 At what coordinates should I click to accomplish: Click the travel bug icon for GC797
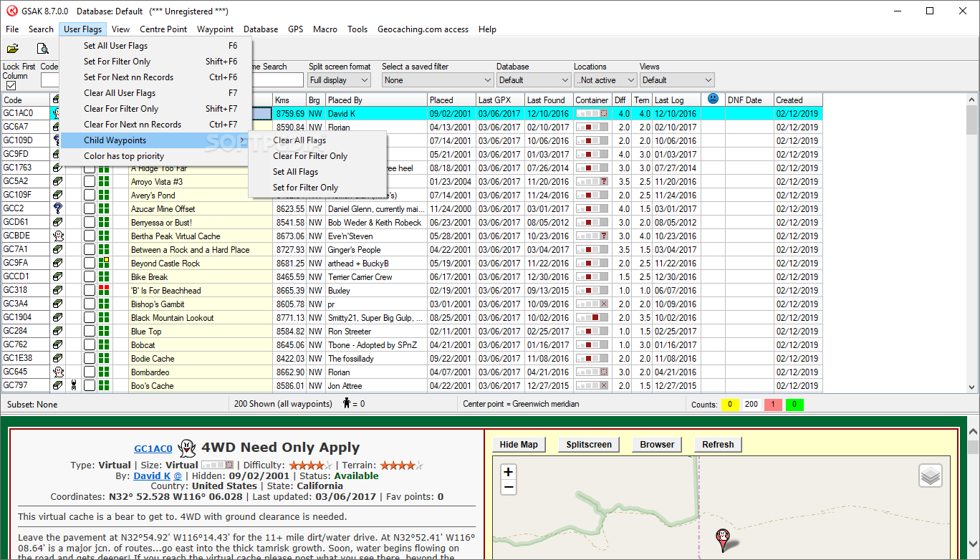point(73,386)
